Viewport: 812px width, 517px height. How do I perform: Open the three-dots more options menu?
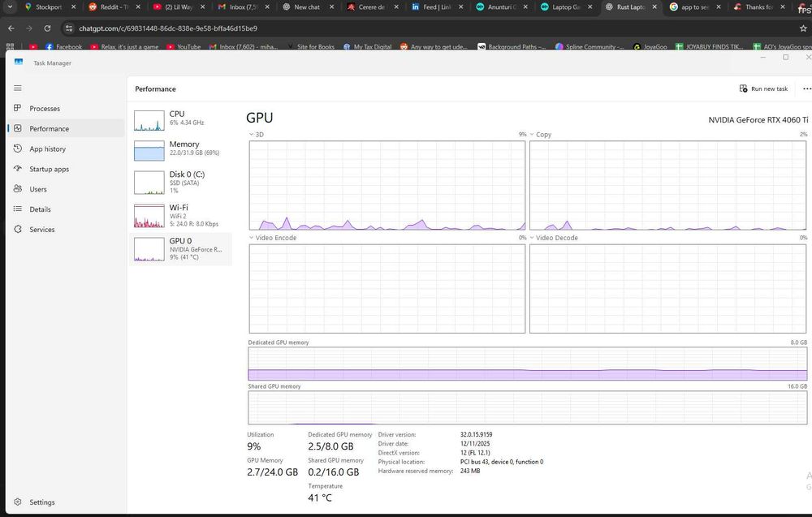pos(806,89)
